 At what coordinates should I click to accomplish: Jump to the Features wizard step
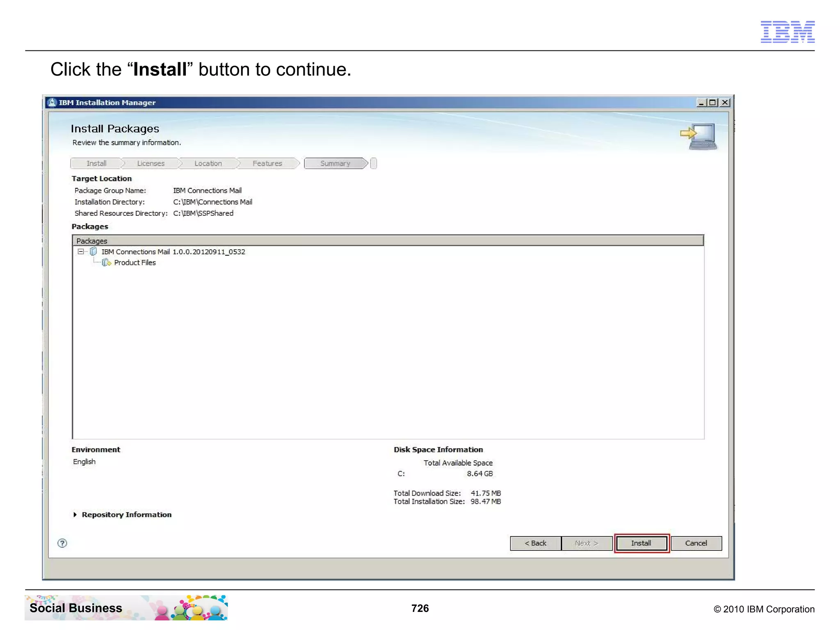tap(267, 163)
